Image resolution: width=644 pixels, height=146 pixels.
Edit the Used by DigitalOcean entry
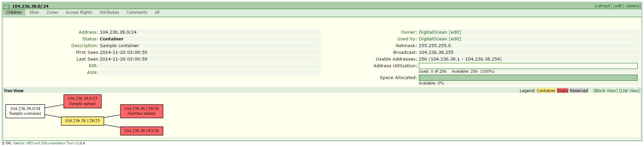pos(455,39)
